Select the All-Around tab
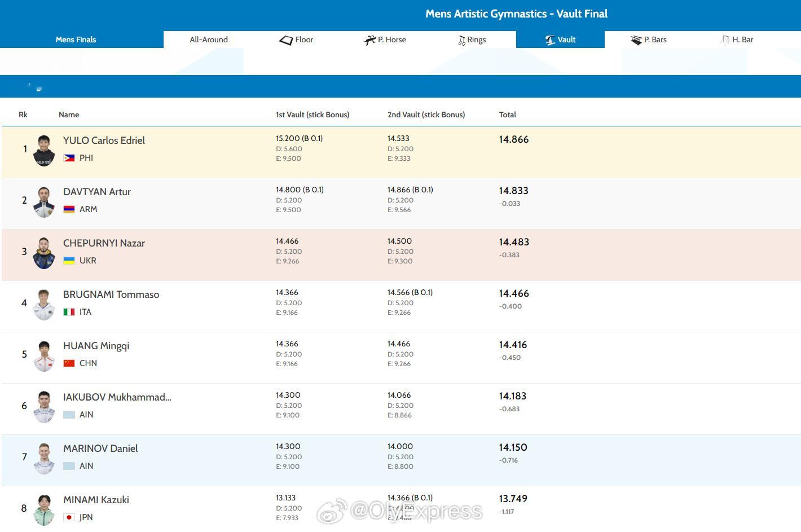This screenshot has height=532, width=801. tap(209, 39)
